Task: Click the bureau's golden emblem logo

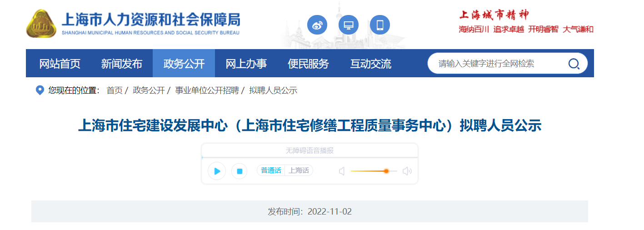Action: tap(41, 24)
